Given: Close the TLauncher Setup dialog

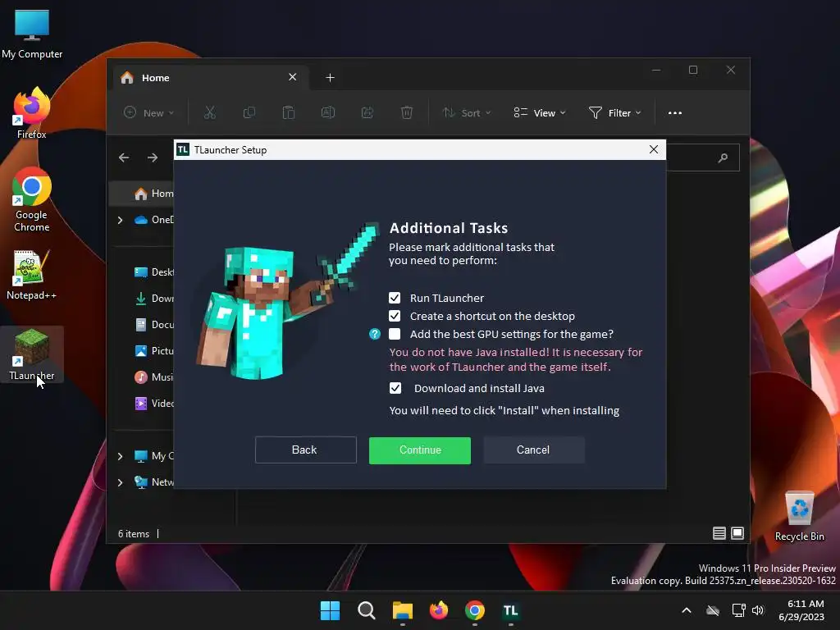Looking at the screenshot, I should [x=654, y=149].
